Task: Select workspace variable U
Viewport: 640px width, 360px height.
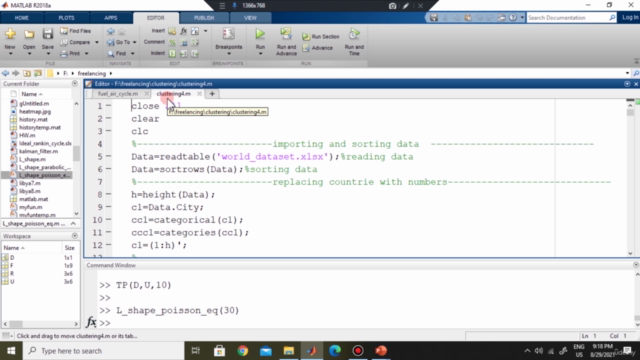Action: (x=12, y=282)
